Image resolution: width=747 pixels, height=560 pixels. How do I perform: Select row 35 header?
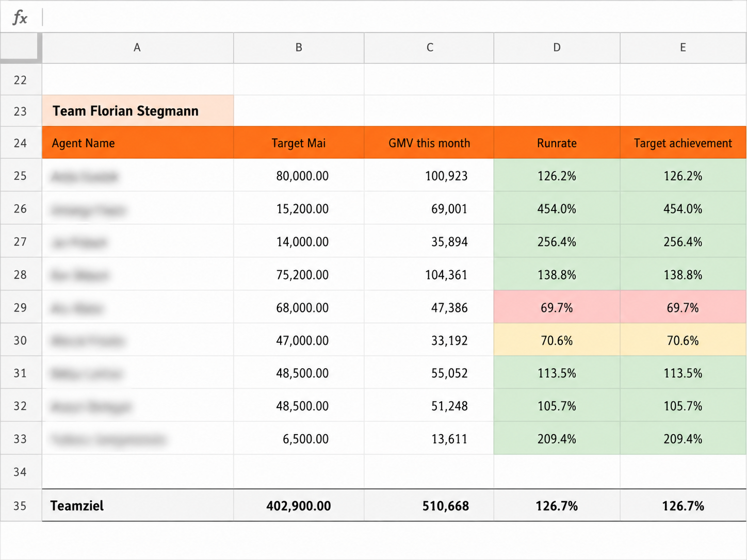(21, 505)
